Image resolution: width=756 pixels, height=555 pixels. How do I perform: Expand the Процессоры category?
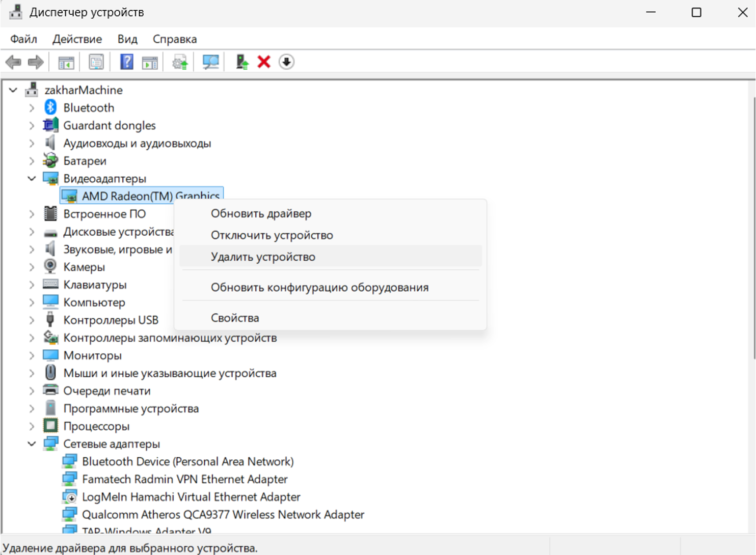pos(32,426)
